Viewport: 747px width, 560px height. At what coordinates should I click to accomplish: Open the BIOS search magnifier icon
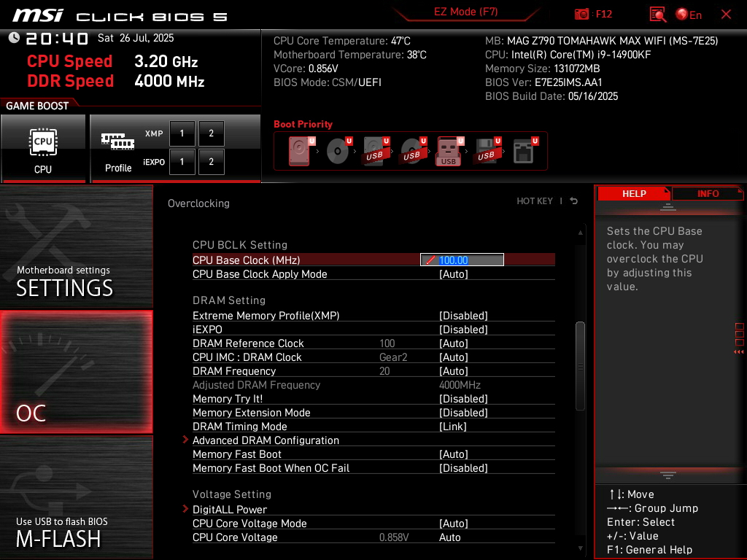click(x=657, y=15)
